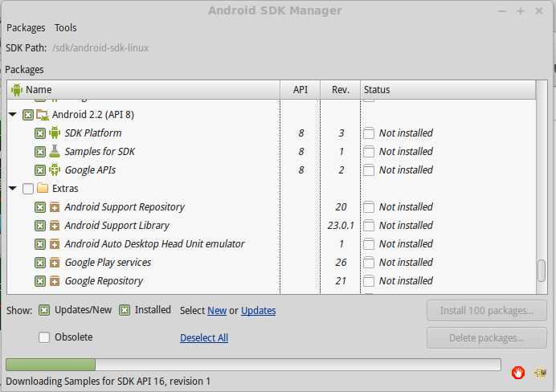The height and width of the screenshot is (392, 556).
Task: Click the API column header
Action: point(300,90)
